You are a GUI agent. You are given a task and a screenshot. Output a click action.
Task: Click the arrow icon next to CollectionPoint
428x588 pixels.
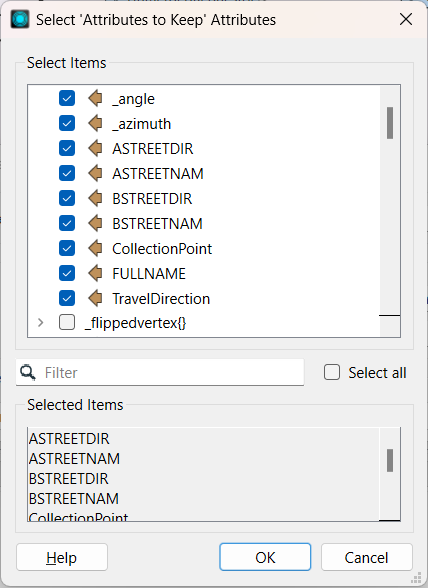pos(95,248)
